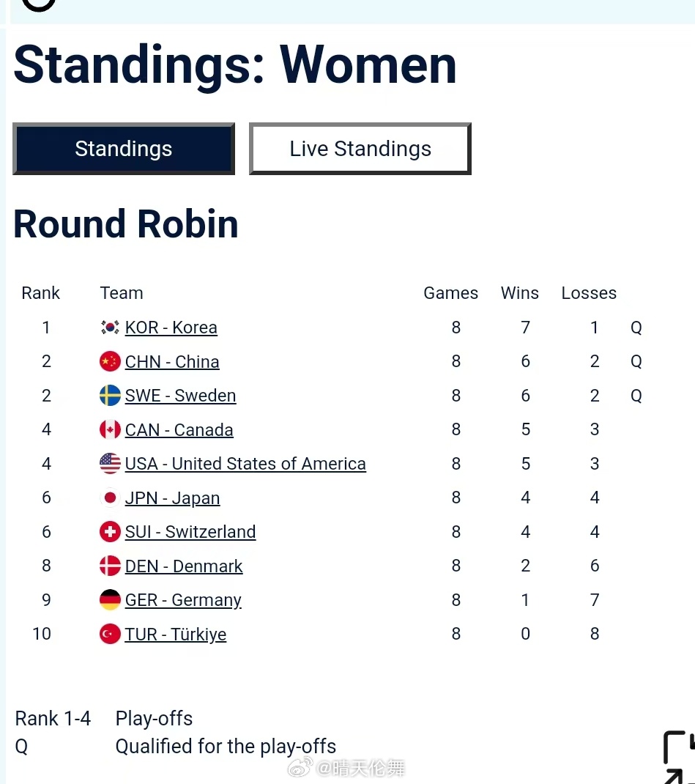The height and width of the screenshot is (784, 695).
Task: Switch to the Live Standings tab
Action: [360, 149]
